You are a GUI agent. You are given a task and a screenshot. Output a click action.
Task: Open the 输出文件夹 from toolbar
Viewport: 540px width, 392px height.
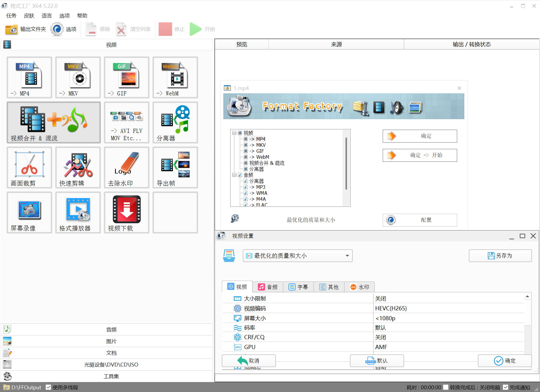point(26,29)
